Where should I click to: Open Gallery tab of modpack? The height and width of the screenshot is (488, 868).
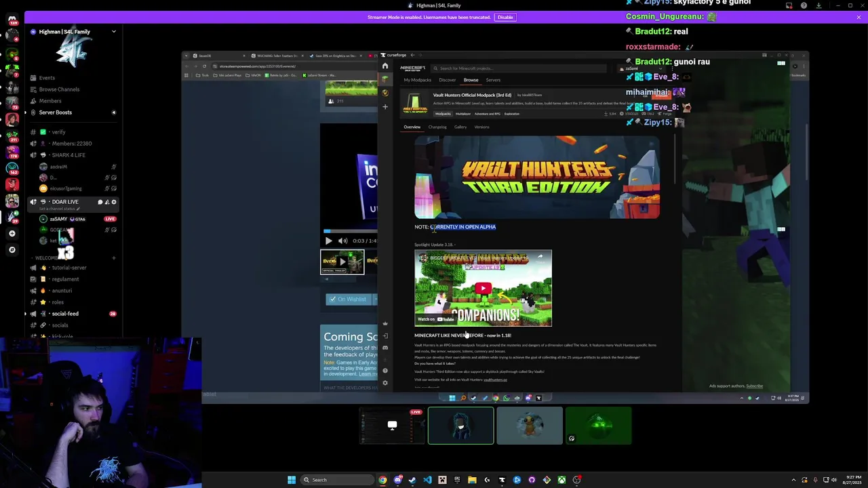[460, 127]
